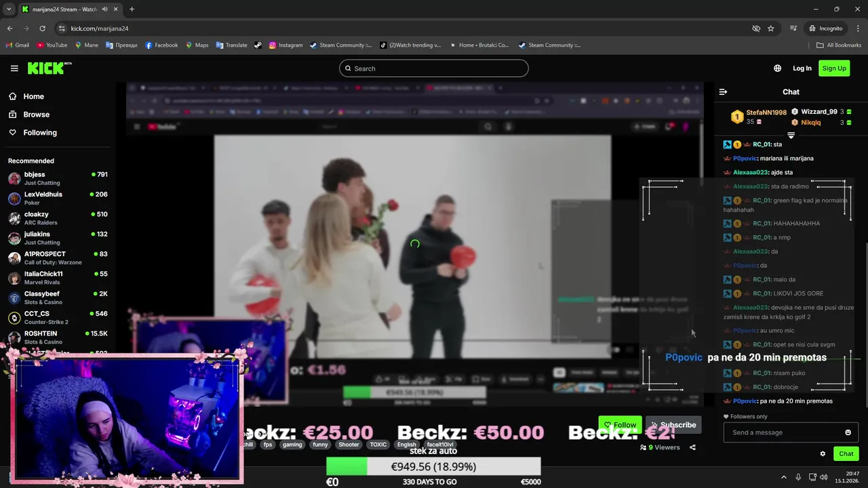Screen dimensions: 868x488
Task: Go back in browser history
Action: [9, 28]
